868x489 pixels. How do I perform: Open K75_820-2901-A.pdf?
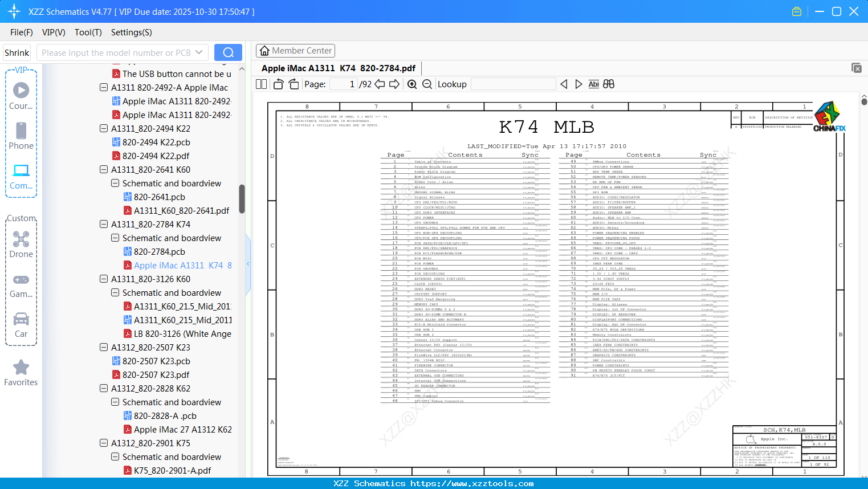pyautogui.click(x=172, y=471)
